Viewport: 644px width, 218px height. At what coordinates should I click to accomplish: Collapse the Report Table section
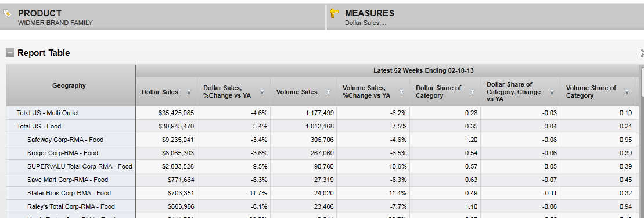tap(10, 53)
